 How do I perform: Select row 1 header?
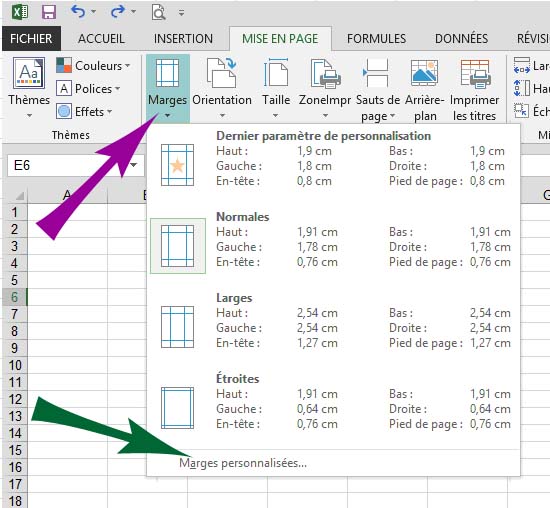[x=14, y=212]
